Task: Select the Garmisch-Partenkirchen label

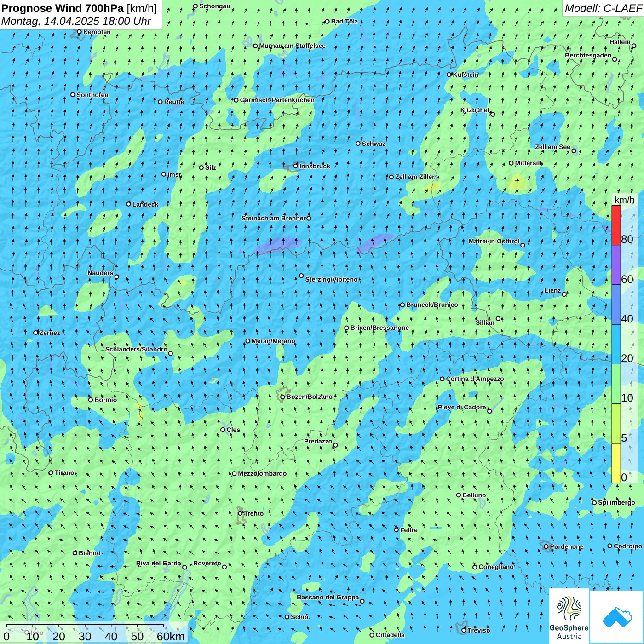Action: [277, 100]
